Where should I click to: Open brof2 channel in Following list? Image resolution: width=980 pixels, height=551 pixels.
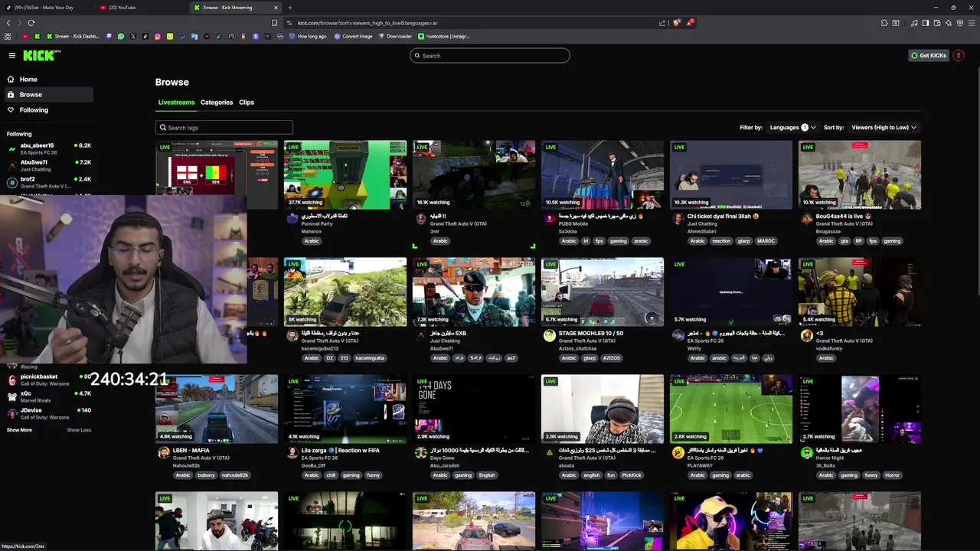click(49, 182)
